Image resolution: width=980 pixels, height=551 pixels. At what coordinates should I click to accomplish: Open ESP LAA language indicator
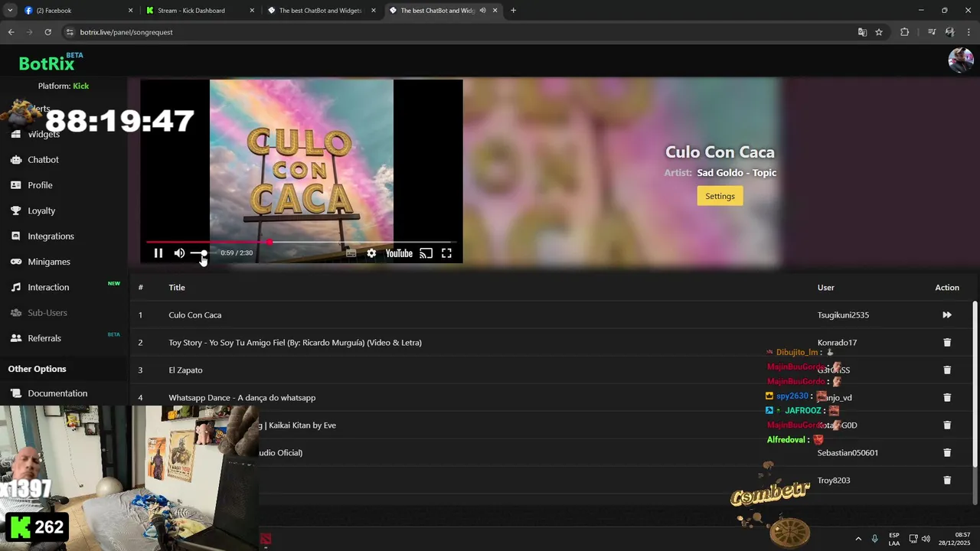(x=894, y=539)
